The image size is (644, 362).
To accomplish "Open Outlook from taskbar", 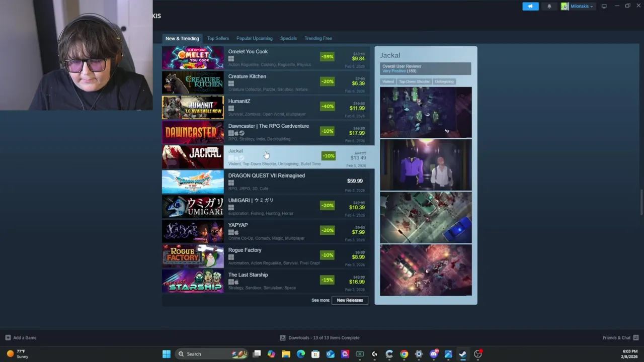I will pos(330,354).
